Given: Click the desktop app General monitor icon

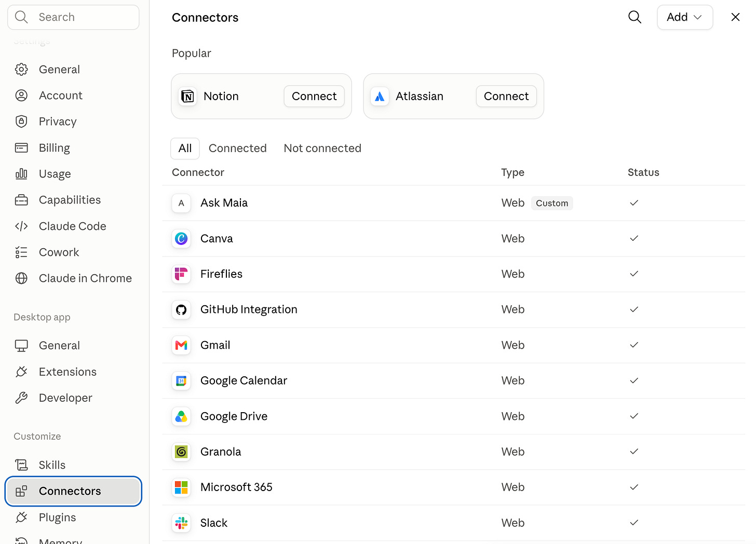Looking at the screenshot, I should coord(21,346).
